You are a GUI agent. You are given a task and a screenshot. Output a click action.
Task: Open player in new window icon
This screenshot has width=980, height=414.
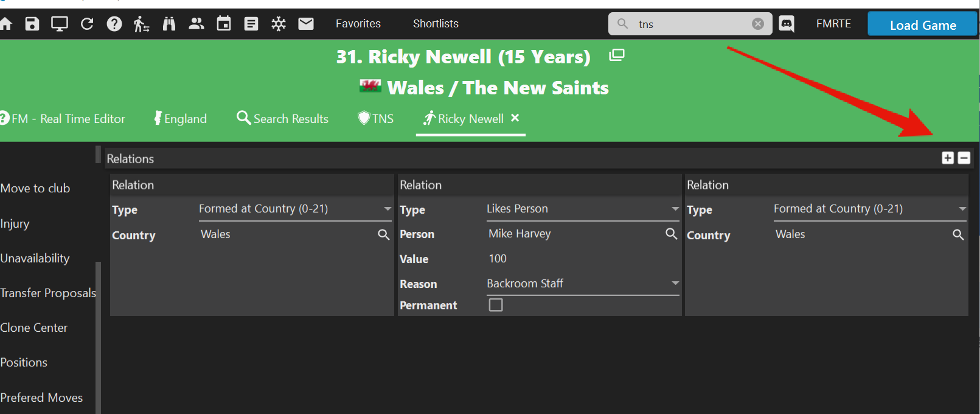pos(617,55)
